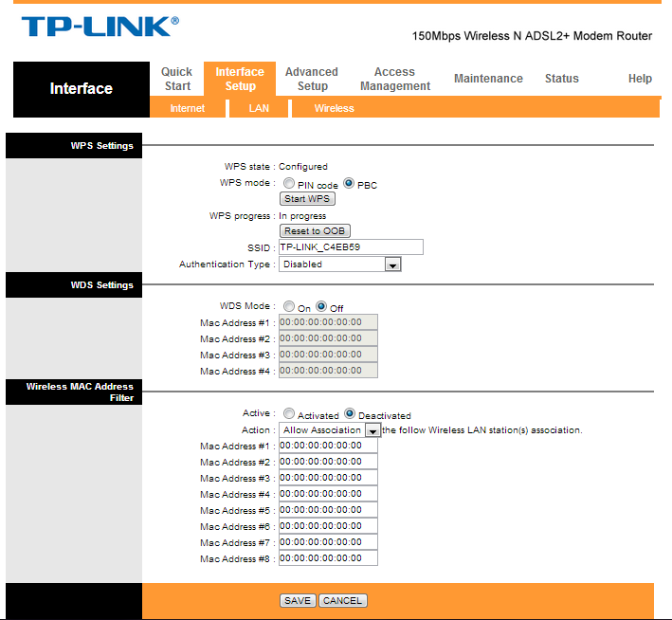Click the Start WPS button

307,198
